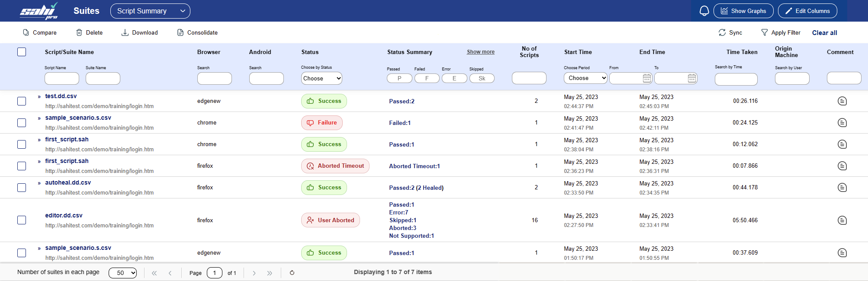Open the Choose by Status dropdown
Screen dimensions: 868x281
(x=321, y=78)
